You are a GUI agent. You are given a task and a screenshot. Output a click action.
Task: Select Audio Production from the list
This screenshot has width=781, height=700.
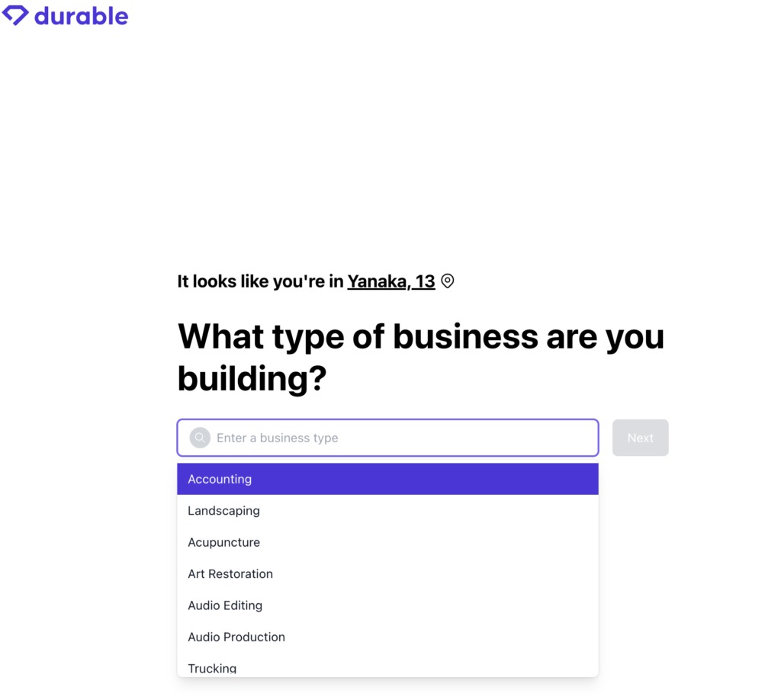pyautogui.click(x=236, y=637)
